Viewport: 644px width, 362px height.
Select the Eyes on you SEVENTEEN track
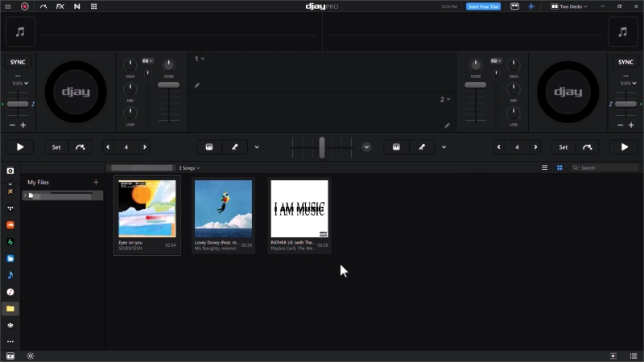(147, 216)
